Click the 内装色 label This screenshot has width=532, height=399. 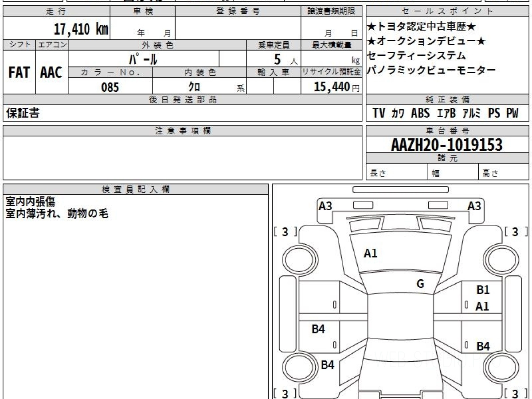199,72
